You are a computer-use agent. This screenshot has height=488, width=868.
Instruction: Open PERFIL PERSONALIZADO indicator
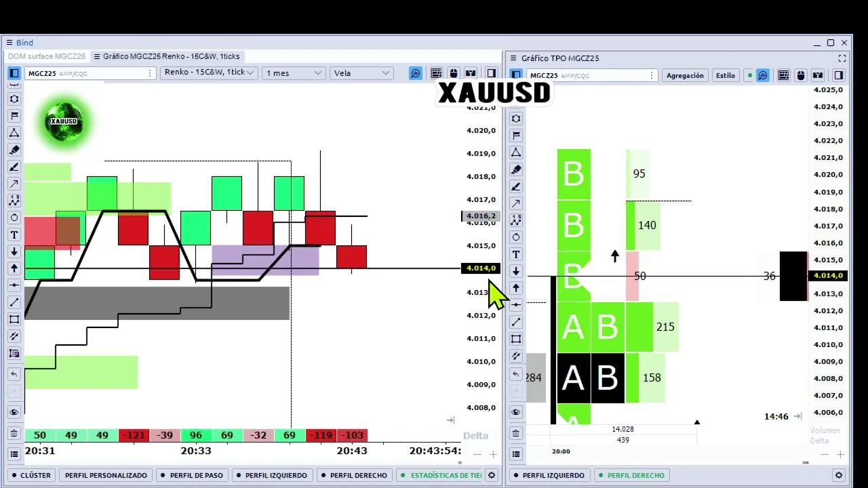tap(106, 475)
